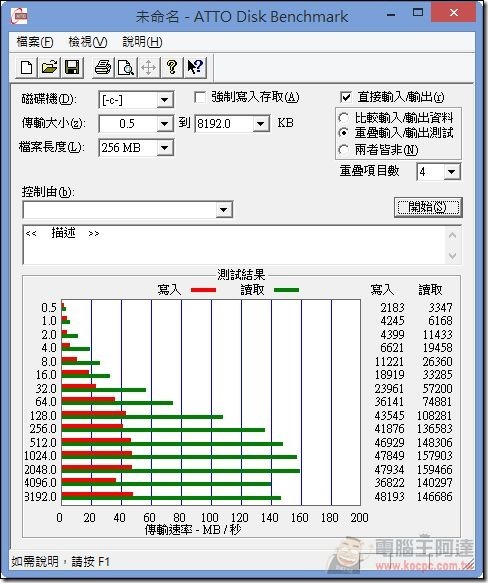Activate context help arrow-question icon

coord(195,67)
